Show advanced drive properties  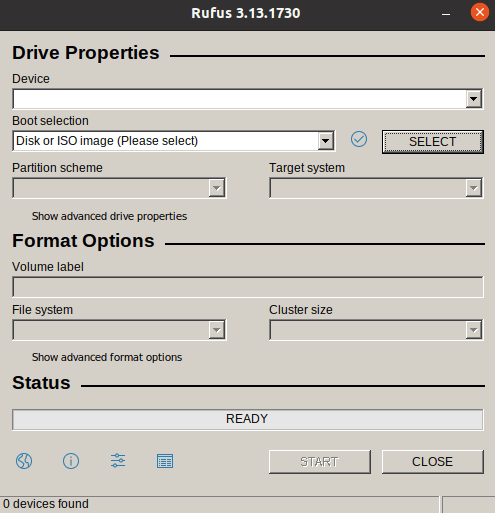109,216
